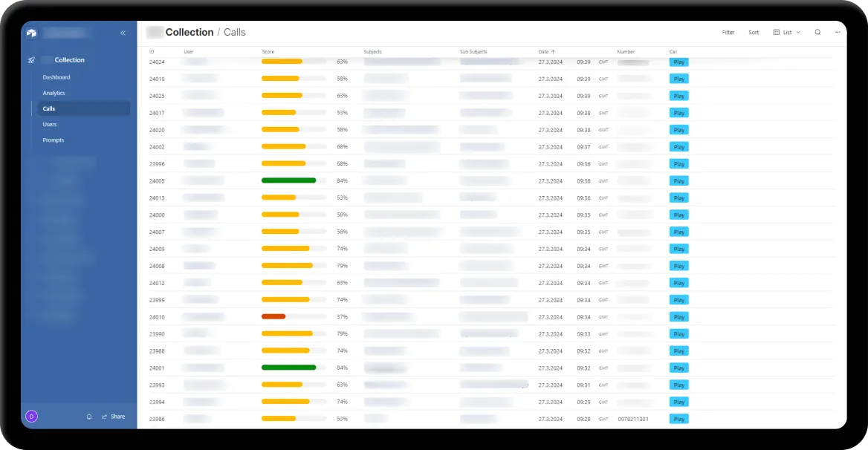Click the sort arrow next to Date header
This screenshot has width=868, height=450.
pyautogui.click(x=553, y=52)
